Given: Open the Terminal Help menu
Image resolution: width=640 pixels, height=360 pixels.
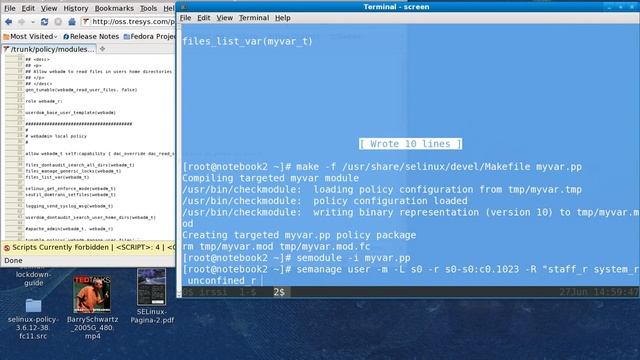Looking at the screenshot, I should pos(282,18).
